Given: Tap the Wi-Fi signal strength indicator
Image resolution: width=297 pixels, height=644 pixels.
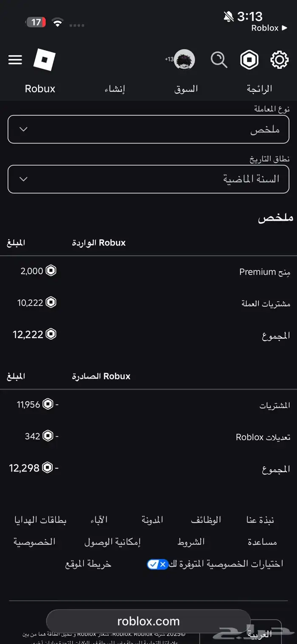Looking at the screenshot, I should [58, 22].
